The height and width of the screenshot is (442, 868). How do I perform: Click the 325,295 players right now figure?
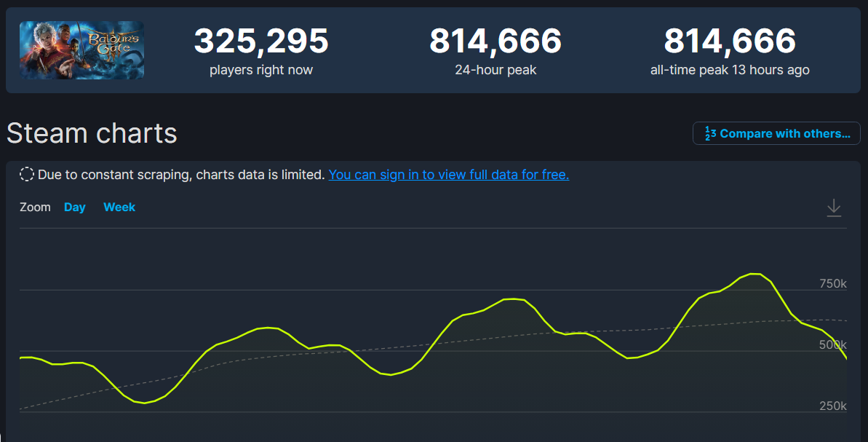tap(261, 41)
